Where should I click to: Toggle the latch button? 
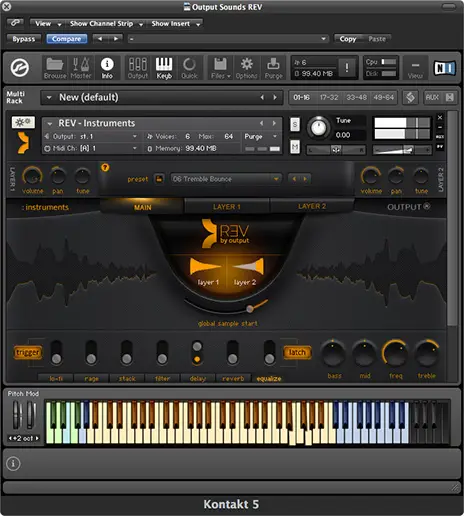297,352
